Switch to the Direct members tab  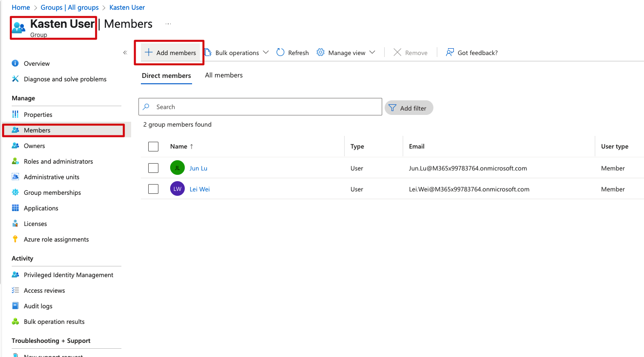tap(166, 75)
